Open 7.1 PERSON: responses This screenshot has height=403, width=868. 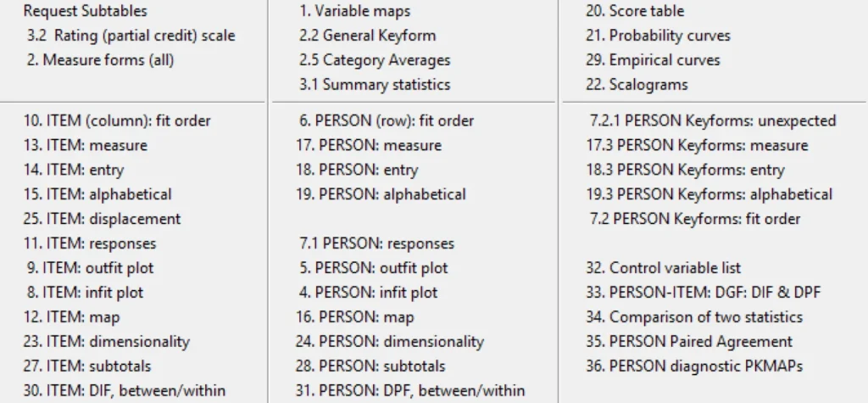tap(376, 243)
